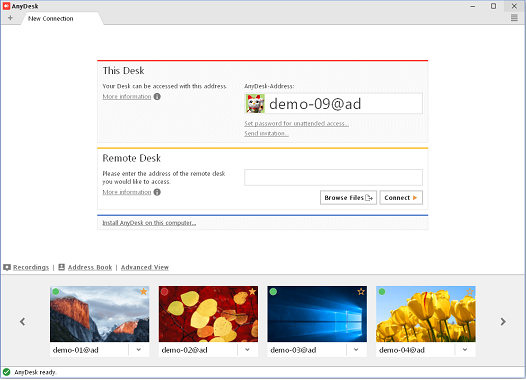The image size is (526, 380).
Task: Click the This Desk heading
Action: (123, 71)
